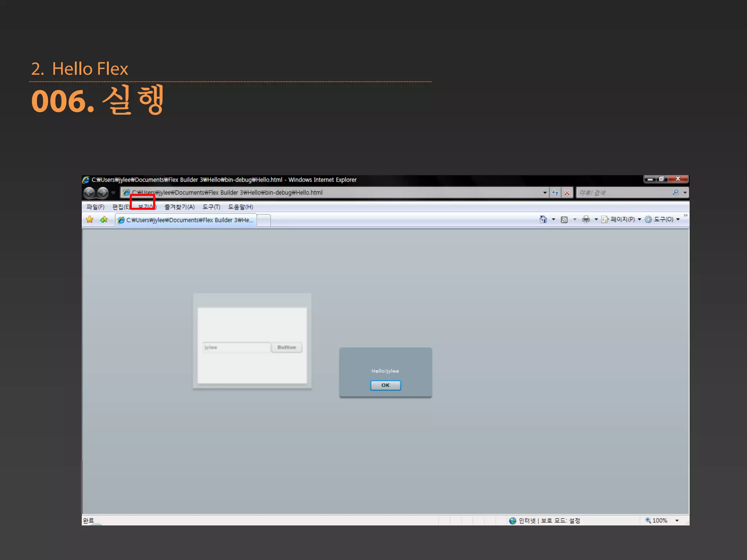Click the RSS feeds icon
The width and height of the screenshot is (747, 560).
(x=564, y=219)
